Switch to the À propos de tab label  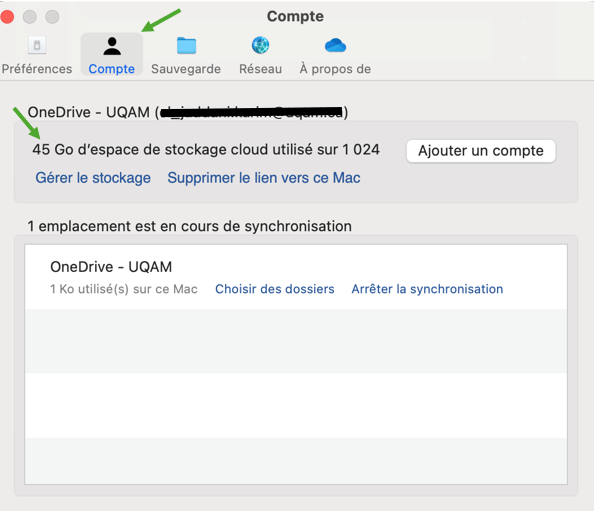click(x=335, y=69)
